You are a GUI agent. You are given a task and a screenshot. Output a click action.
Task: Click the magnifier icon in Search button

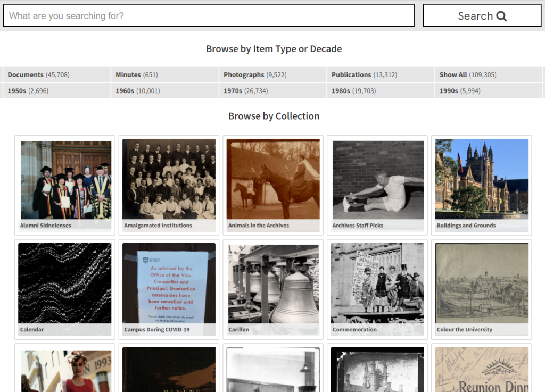pos(501,16)
